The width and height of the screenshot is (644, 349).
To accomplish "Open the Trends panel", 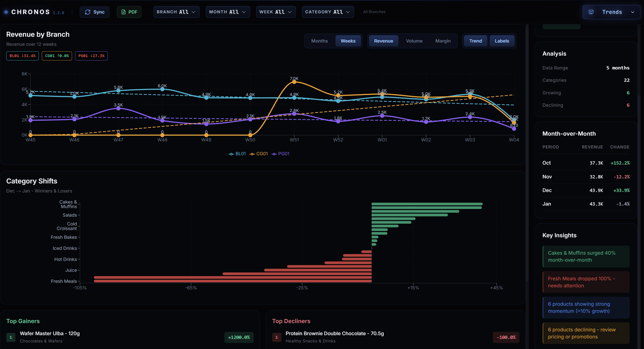I will (612, 12).
